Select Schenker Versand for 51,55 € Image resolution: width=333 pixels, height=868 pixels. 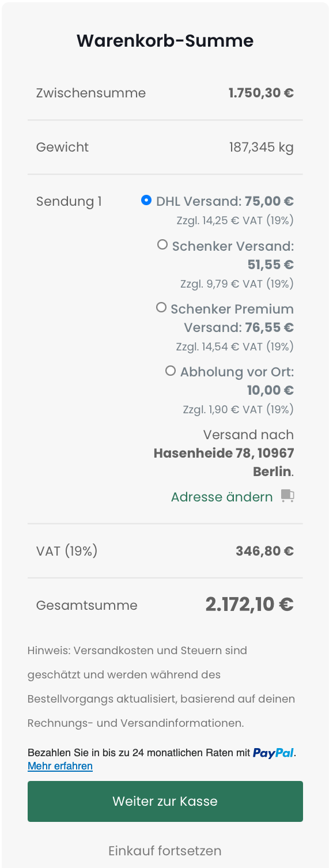[162, 244]
